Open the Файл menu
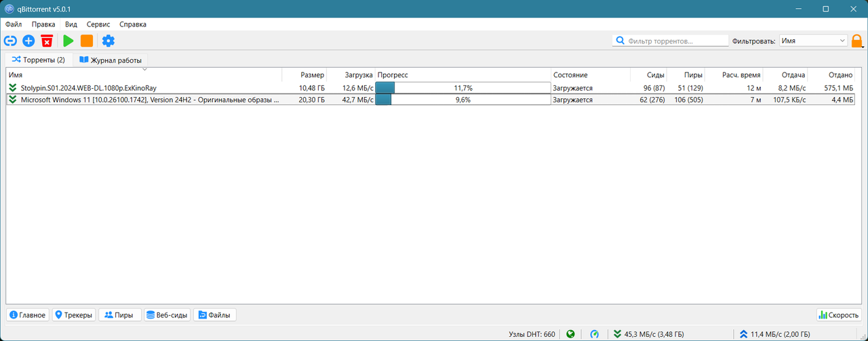 14,24
